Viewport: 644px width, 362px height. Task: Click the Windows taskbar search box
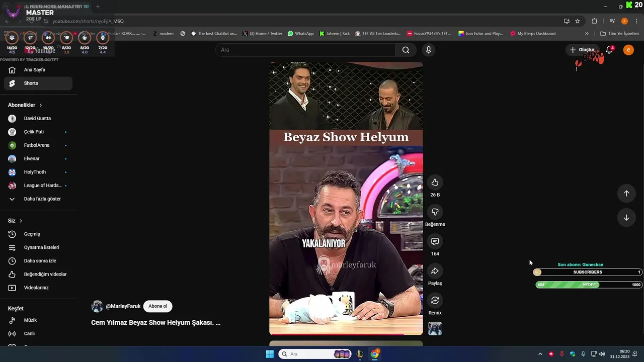[315, 354]
